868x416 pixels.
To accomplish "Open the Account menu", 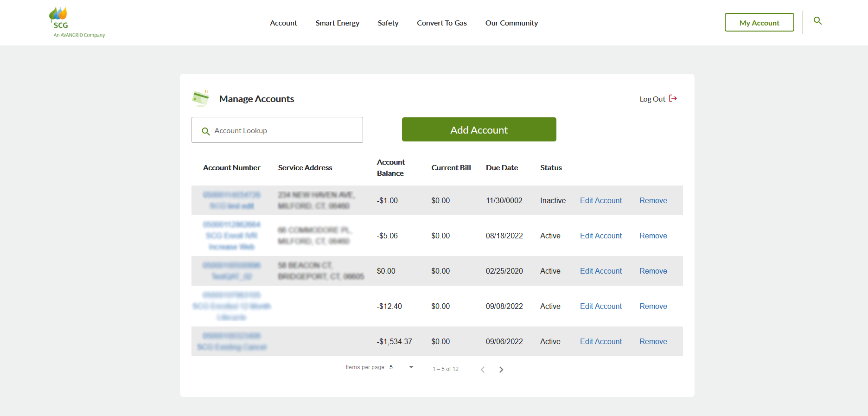I will (x=283, y=23).
